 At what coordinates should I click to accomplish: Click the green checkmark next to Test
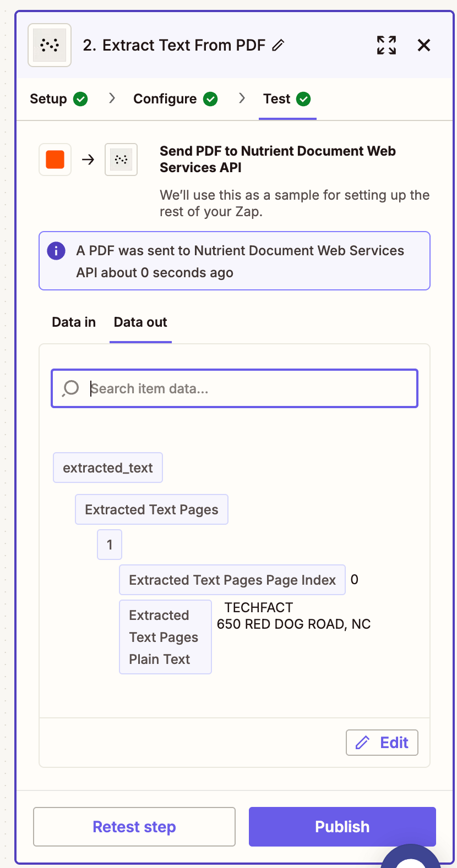click(303, 99)
